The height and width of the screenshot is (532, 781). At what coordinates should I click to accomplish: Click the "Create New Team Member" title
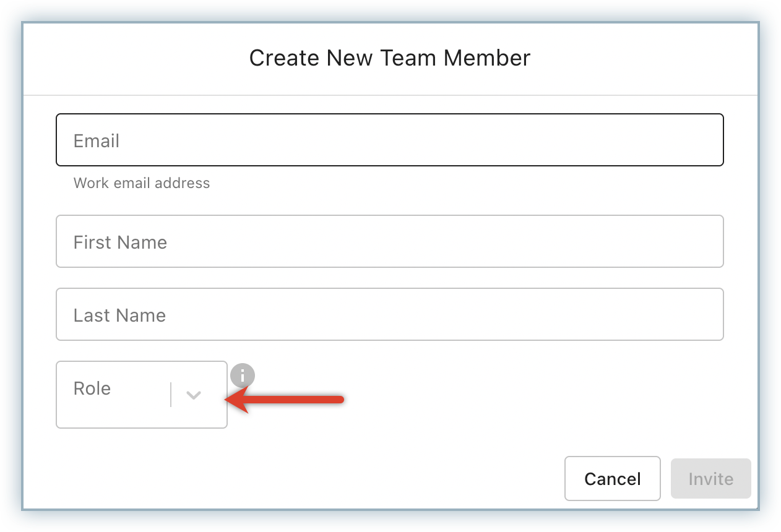point(390,58)
